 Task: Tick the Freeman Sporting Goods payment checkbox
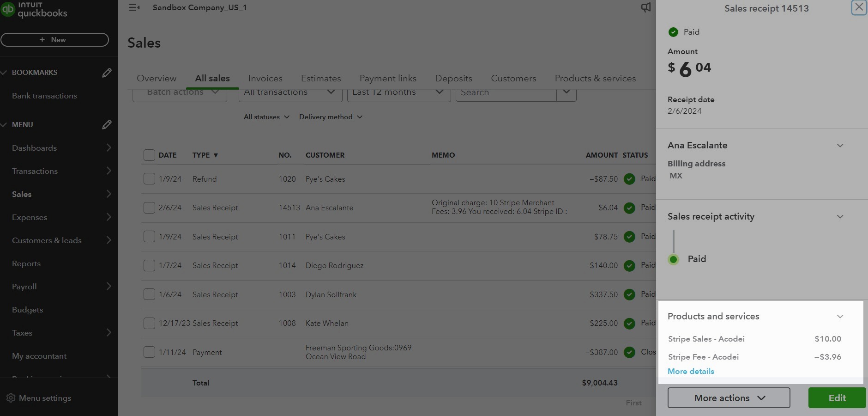pos(149,352)
